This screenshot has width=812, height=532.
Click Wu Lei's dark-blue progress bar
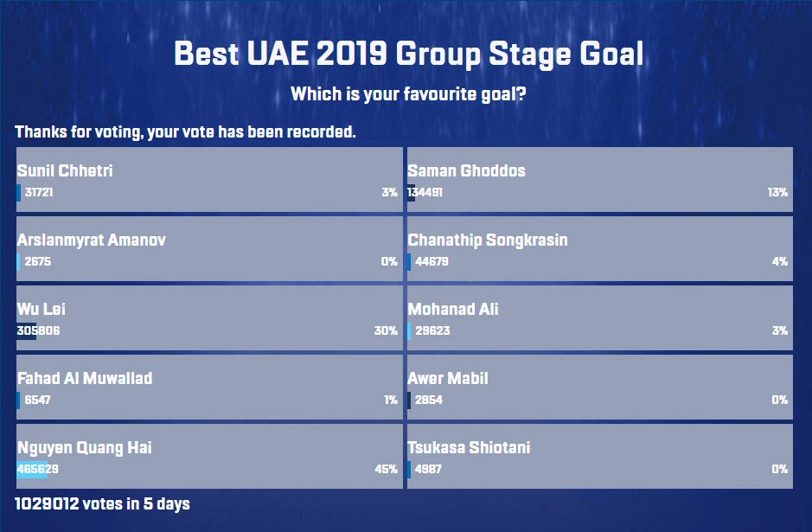(26, 331)
